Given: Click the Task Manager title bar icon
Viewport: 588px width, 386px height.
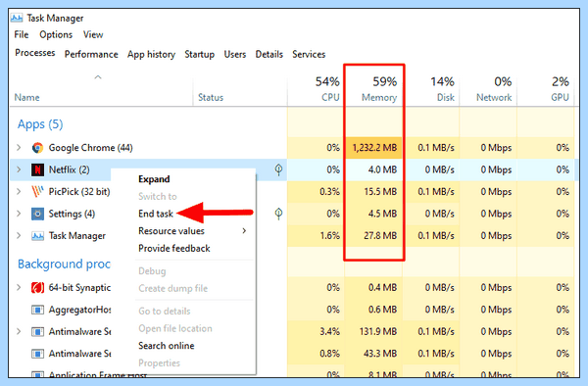Looking at the screenshot, I should click(17, 18).
